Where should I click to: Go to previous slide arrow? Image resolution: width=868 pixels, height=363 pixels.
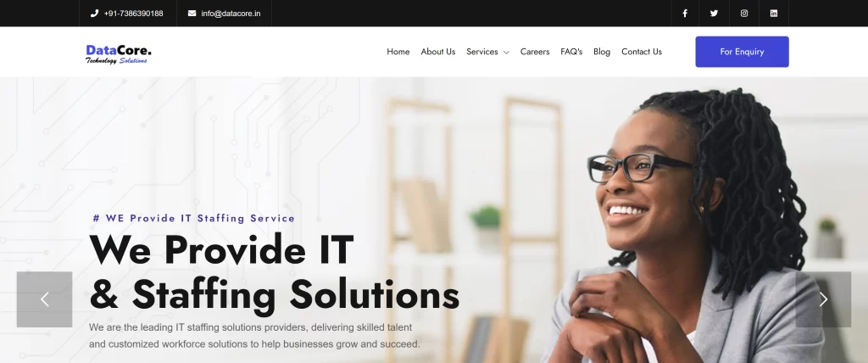tap(44, 299)
